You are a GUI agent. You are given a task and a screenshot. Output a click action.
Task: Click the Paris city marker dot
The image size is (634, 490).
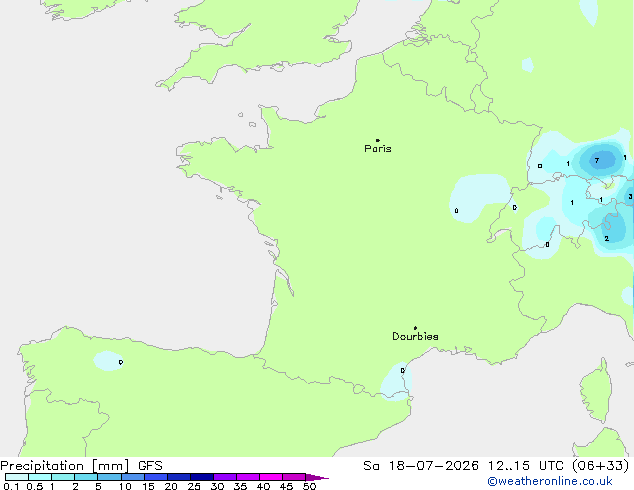[x=378, y=140]
